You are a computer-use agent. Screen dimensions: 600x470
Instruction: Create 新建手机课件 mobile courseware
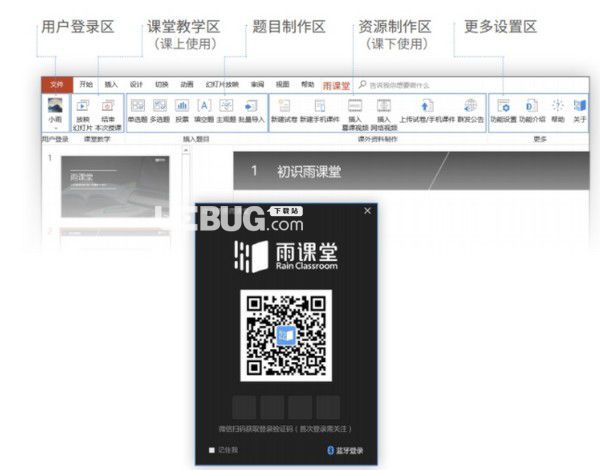[x=320, y=111]
